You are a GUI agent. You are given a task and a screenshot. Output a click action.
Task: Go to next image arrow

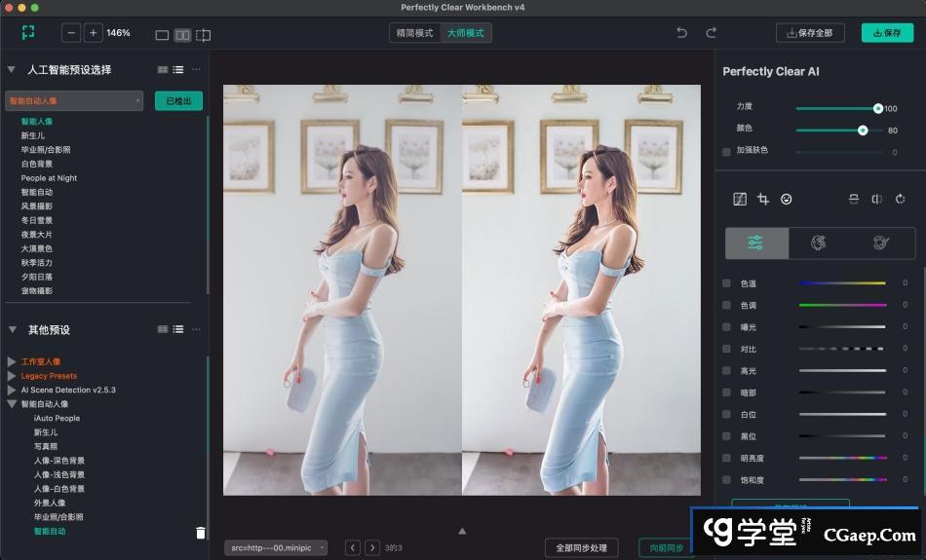click(x=372, y=548)
